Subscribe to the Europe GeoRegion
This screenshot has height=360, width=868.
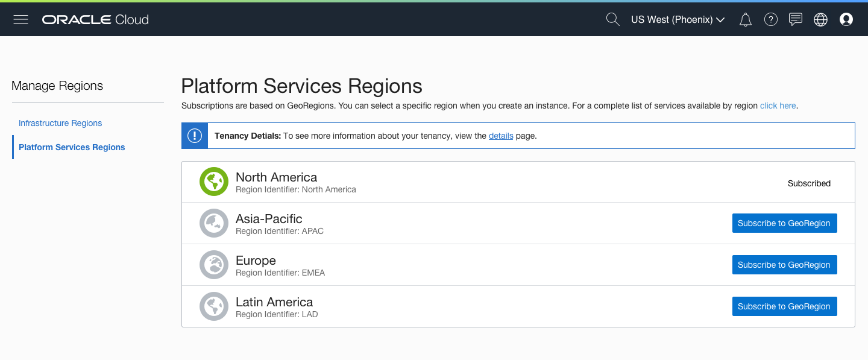(784, 265)
